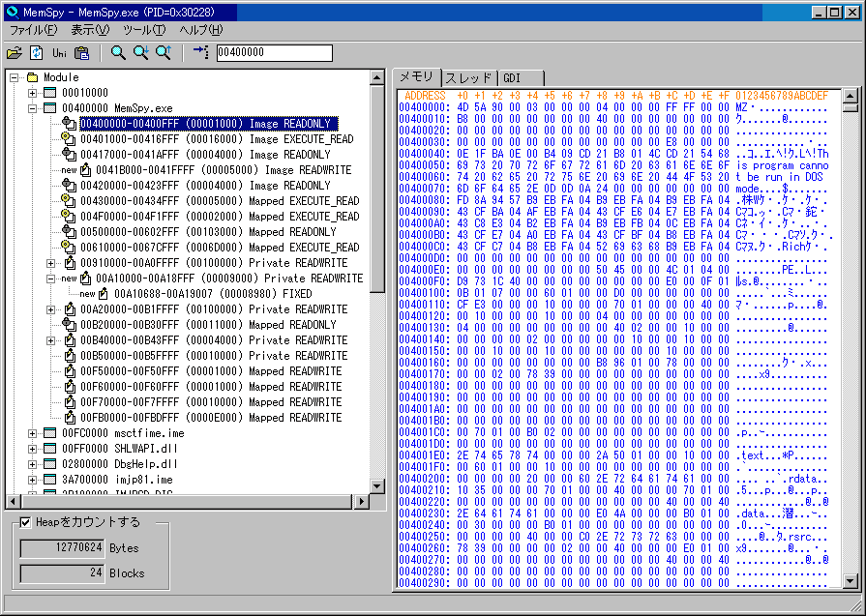This screenshot has height=616, width=866.
Task: Click the module icon beside 00400000 MemSpy.exe
Action: [x=49, y=108]
